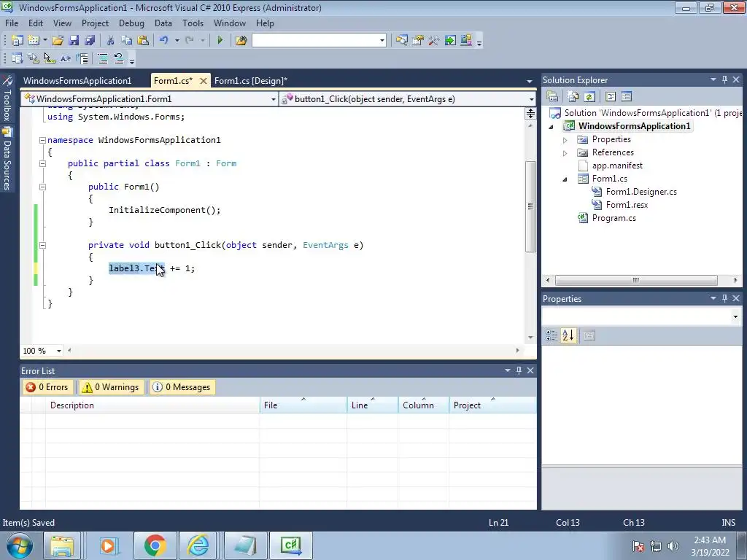
Task: Collapse the Form1.cs node in Solution Explorer
Action: tap(565, 179)
